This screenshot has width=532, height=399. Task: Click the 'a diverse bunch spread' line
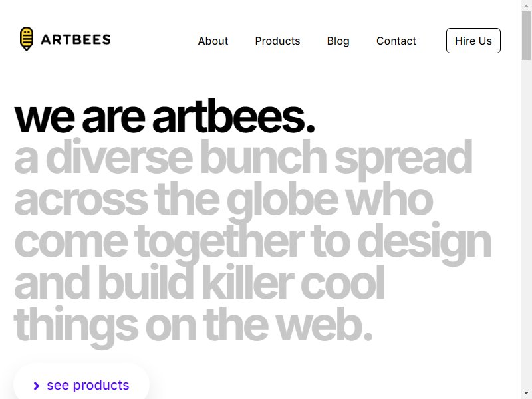point(243,159)
